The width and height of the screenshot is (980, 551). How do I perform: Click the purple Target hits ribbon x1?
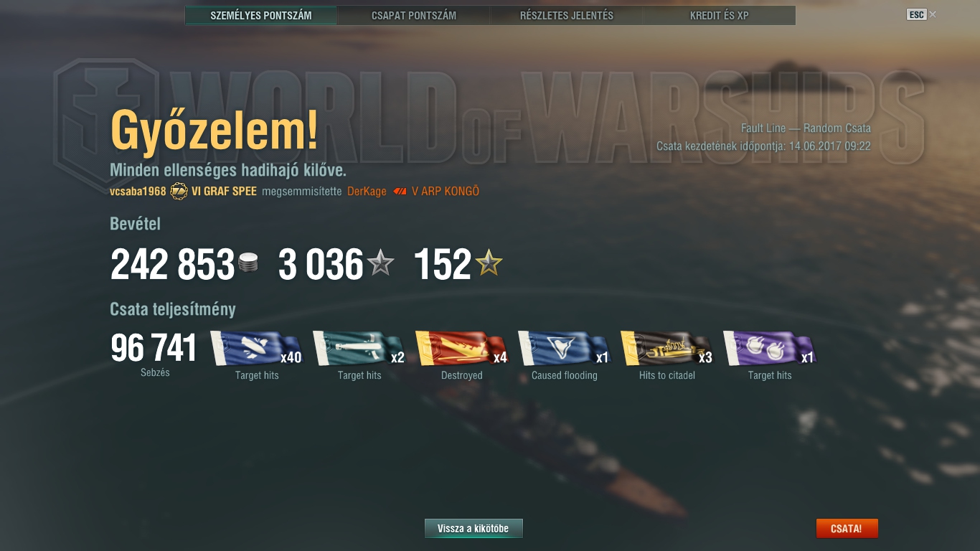[770, 349]
